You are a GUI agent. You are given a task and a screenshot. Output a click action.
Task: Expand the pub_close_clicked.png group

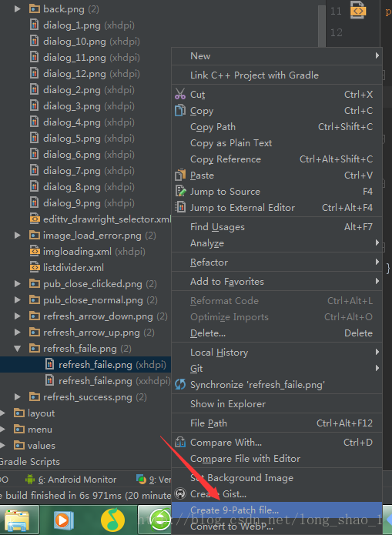(17, 283)
